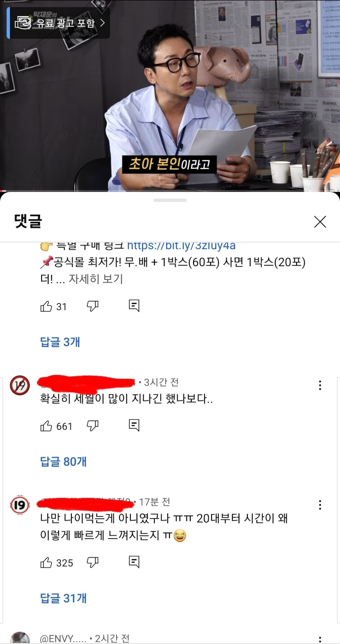Open profile avatar of 17분 전 commenter
Image resolution: width=340 pixels, height=644 pixels.
pos(20,505)
